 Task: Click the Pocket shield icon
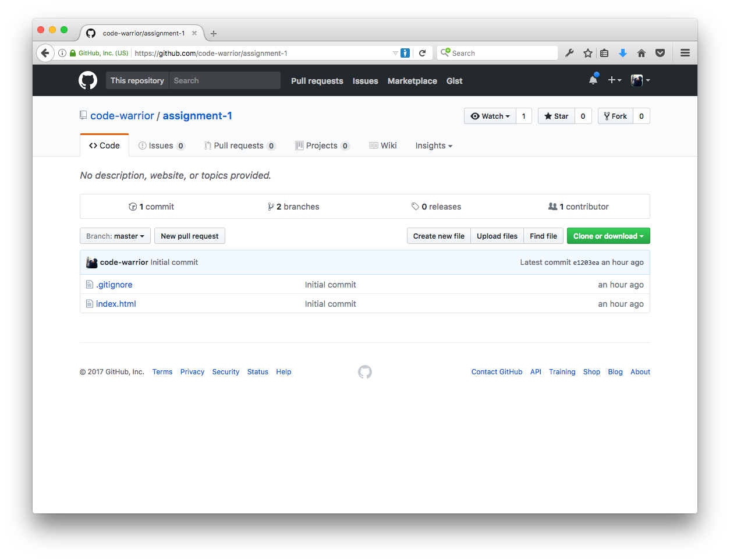click(660, 53)
